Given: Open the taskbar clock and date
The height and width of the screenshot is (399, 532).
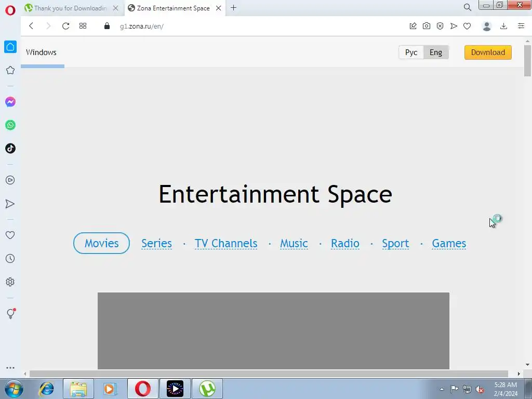Looking at the screenshot, I should coord(506,389).
